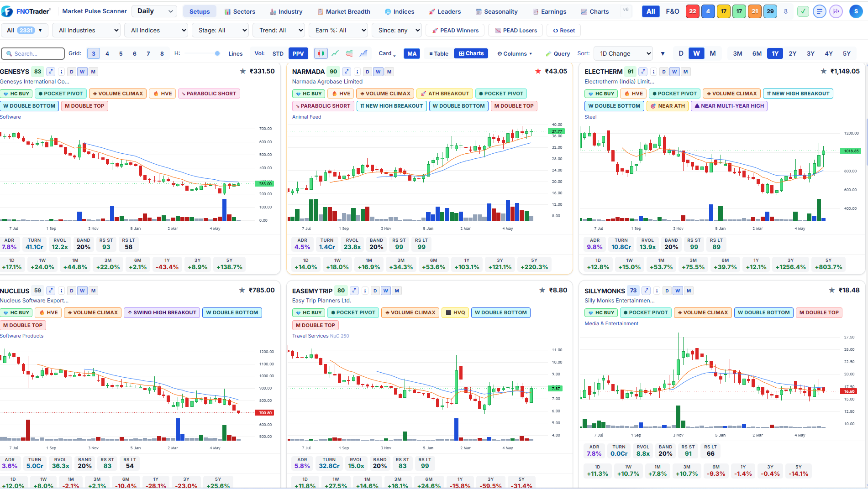Expand the NARMADA chart fullscreen icon
The height and width of the screenshot is (489, 868).
[347, 72]
